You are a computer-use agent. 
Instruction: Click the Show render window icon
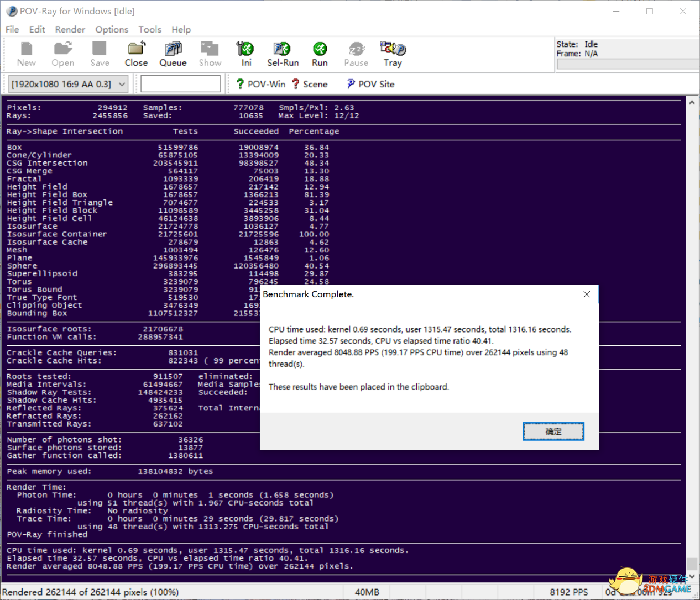[210, 54]
